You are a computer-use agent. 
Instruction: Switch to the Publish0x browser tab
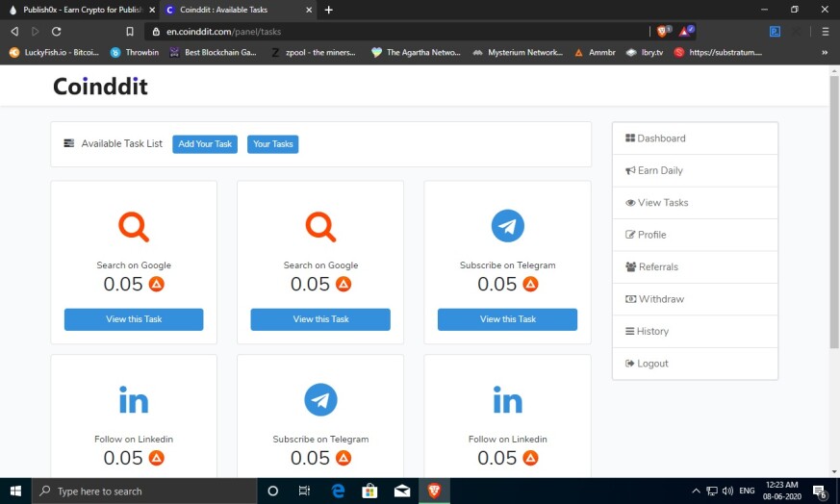click(81, 10)
